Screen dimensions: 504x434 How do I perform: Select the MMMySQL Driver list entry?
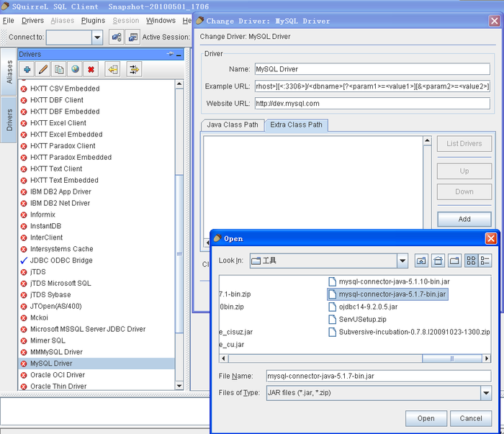96,352
